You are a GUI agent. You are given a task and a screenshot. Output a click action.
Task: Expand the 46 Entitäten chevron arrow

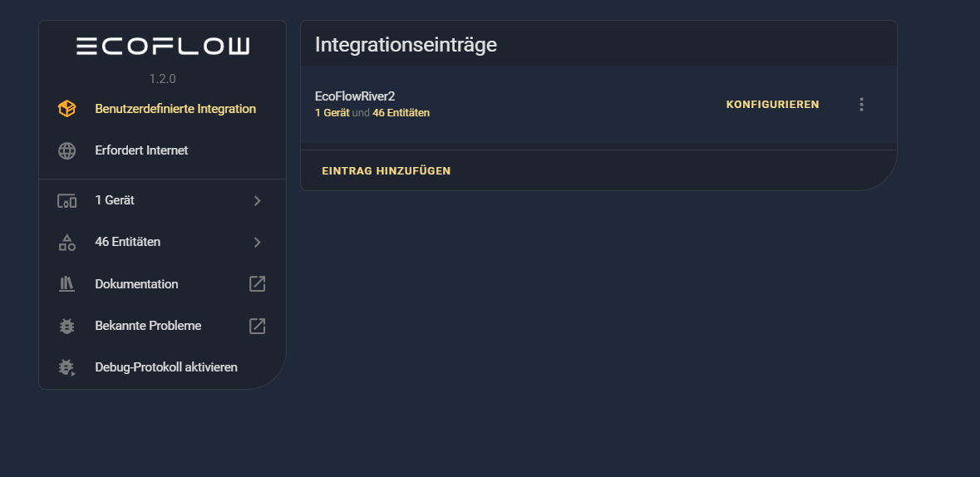click(258, 243)
